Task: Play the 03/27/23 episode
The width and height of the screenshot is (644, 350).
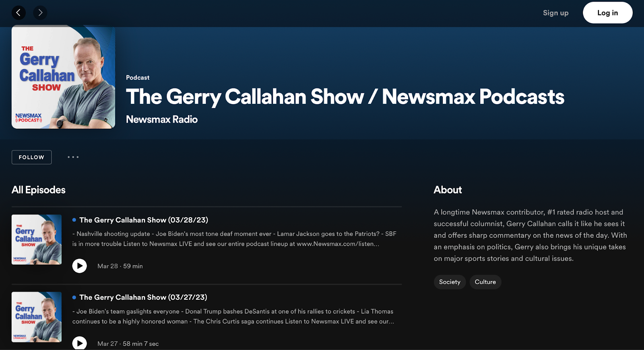Action: 80,343
